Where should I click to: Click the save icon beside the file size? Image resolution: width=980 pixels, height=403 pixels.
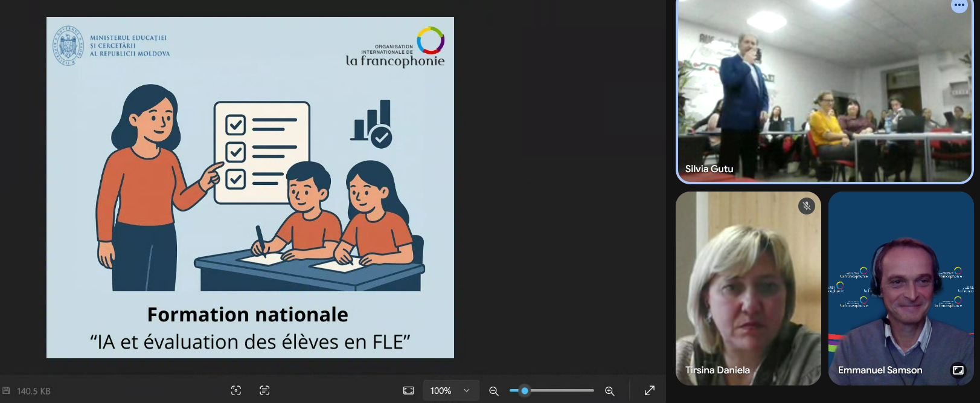tap(6, 391)
